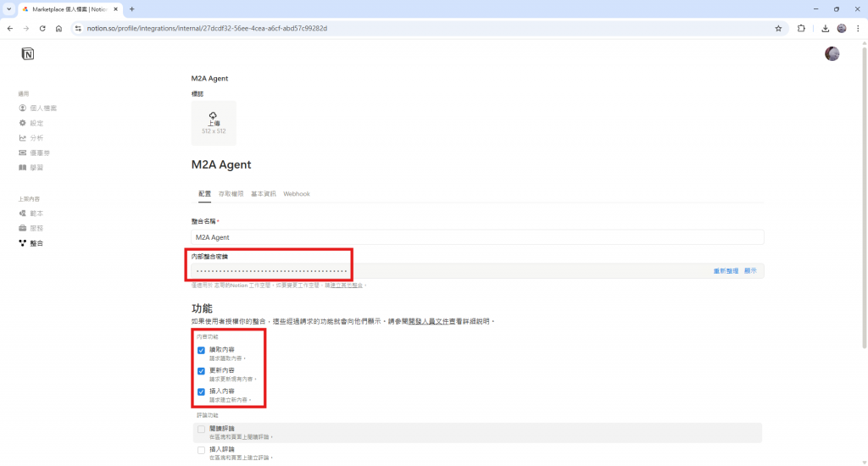Image resolution: width=868 pixels, height=466 pixels.
Task: Click the masked 內部整合密鑰 field
Action: point(477,270)
